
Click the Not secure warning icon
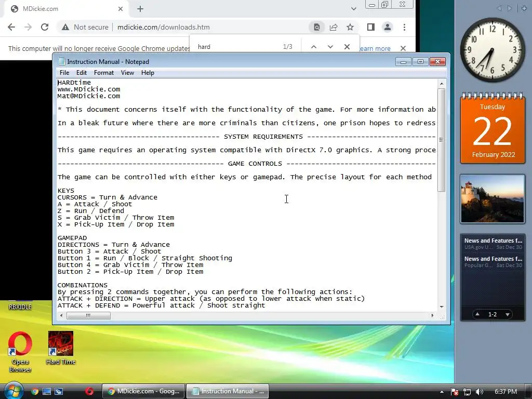point(65,27)
